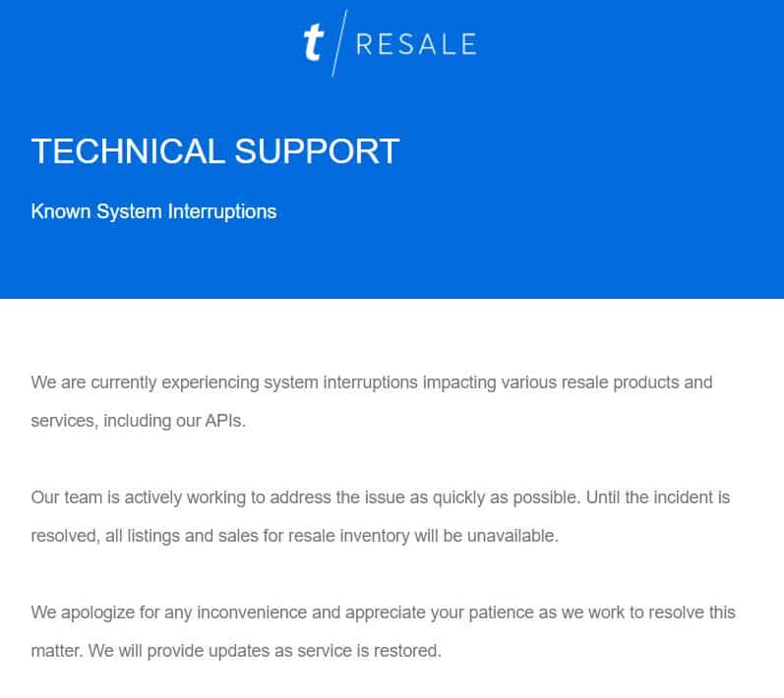The height and width of the screenshot is (698, 784).
Task: Click the slash divider in the logo
Action: click(x=339, y=43)
